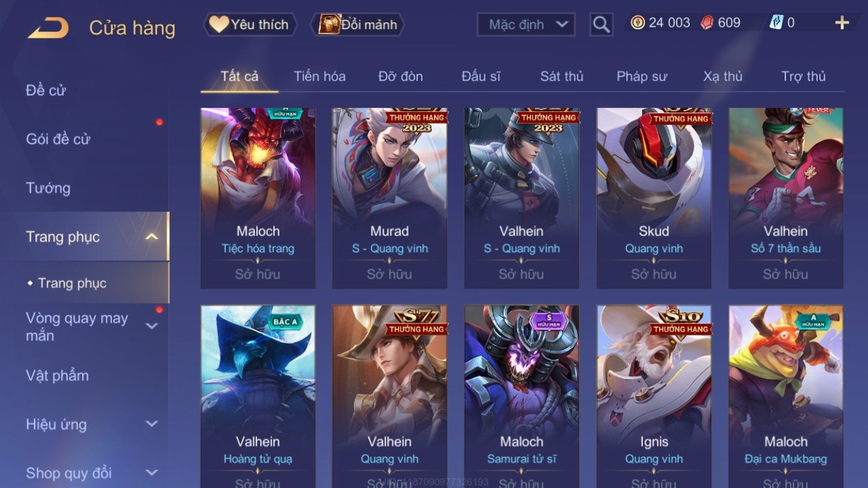Collapse the Trang phục sidebar section
This screenshot has width=868, height=488.
point(152,237)
